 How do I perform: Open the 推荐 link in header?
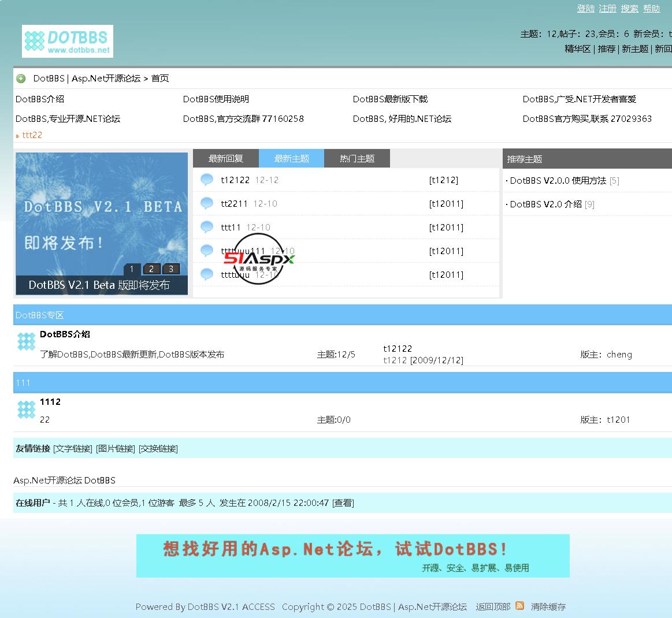[x=607, y=49]
